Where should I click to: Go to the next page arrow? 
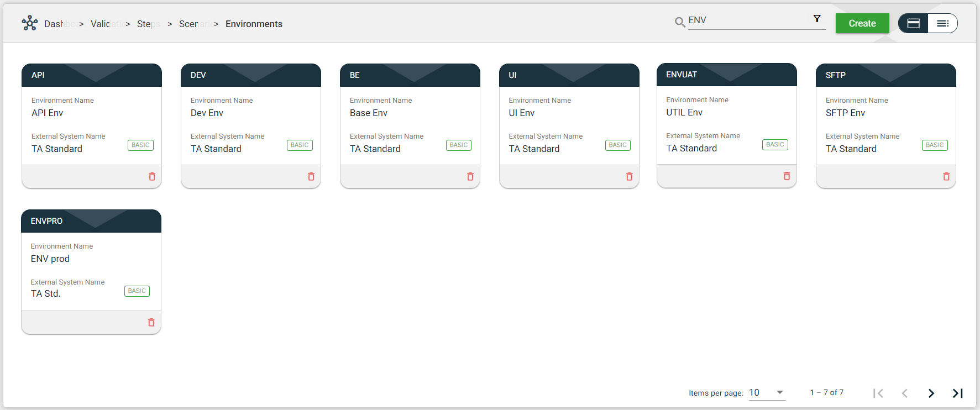point(931,393)
